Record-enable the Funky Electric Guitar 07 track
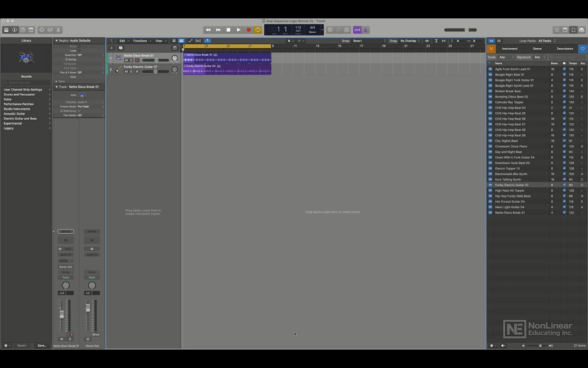588x368 pixels. pyautogui.click(x=137, y=72)
